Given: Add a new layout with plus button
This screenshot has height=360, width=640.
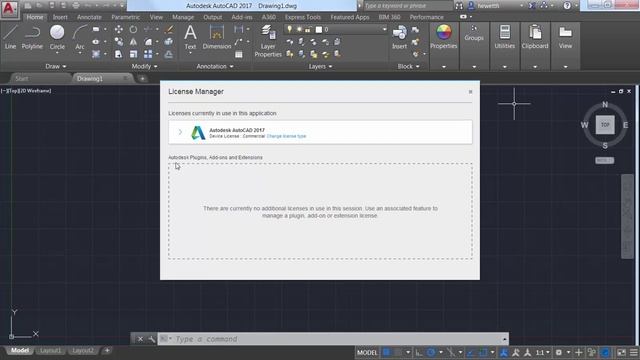Looking at the screenshot, I should (107, 350).
